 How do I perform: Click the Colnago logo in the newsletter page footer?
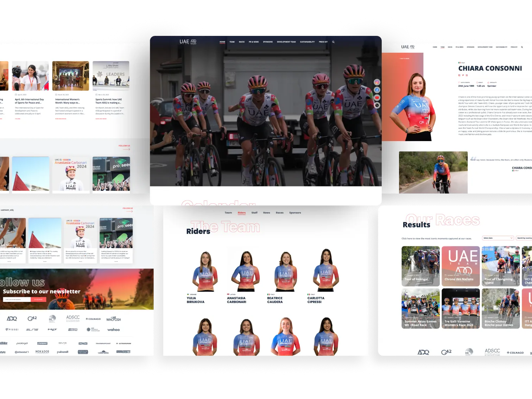click(x=93, y=319)
